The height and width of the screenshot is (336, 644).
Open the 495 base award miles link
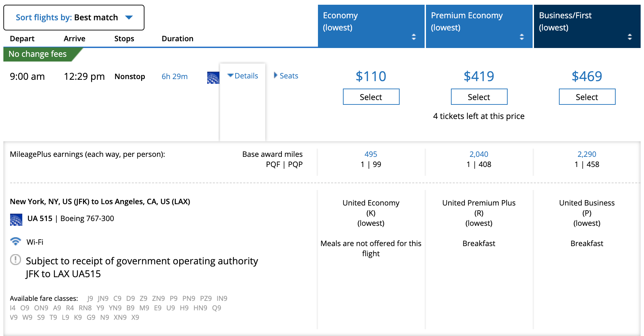(x=371, y=154)
